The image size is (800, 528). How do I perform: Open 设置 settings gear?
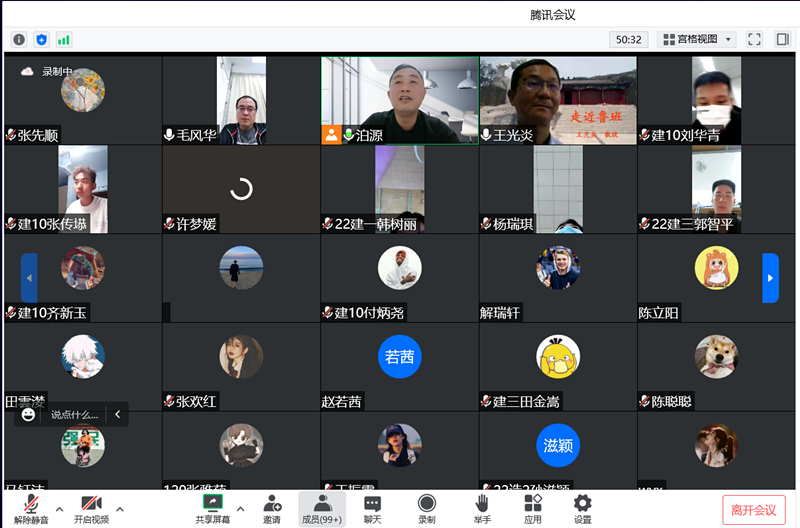(582, 508)
